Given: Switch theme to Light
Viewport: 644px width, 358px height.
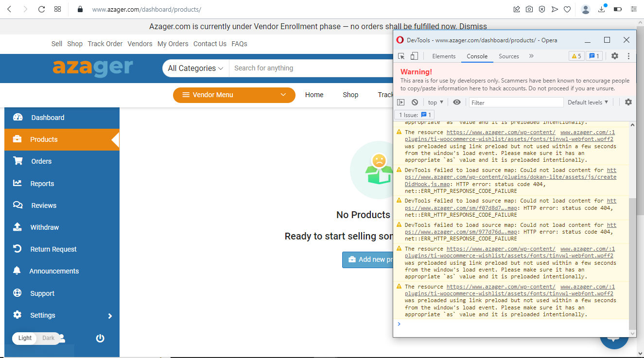Looking at the screenshot, I should pyautogui.click(x=25, y=338).
